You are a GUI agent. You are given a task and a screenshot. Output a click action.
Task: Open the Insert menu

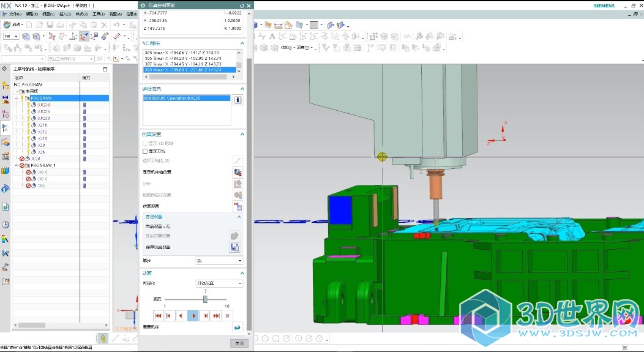click(x=65, y=14)
